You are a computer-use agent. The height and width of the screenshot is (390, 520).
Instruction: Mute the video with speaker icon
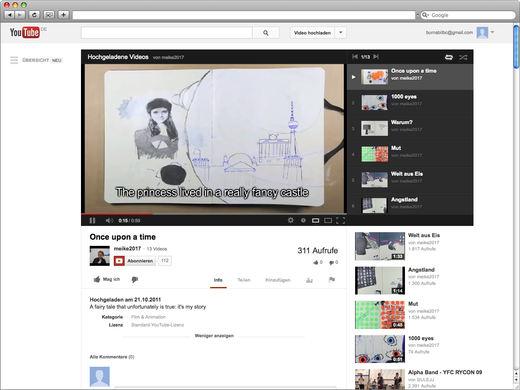pyautogui.click(x=109, y=220)
